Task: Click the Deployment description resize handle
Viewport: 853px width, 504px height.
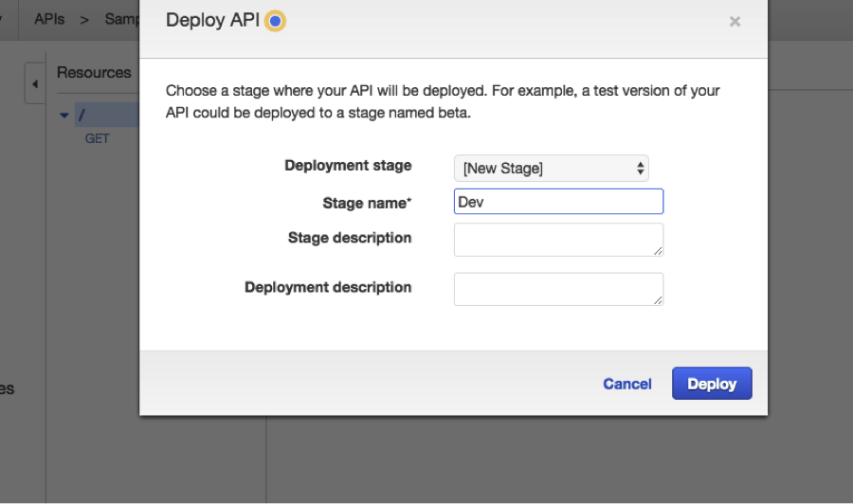Action: click(659, 300)
